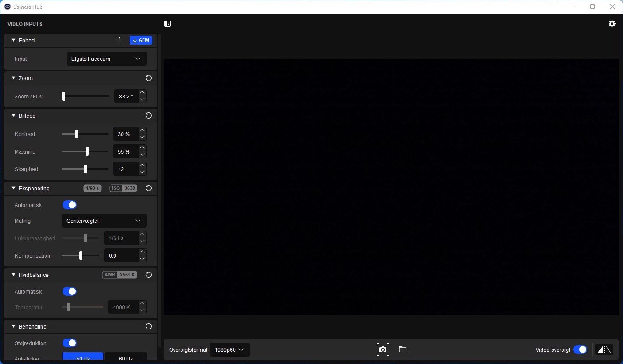
Task: Click the VIDEO INPUTS heading
Action: point(25,24)
